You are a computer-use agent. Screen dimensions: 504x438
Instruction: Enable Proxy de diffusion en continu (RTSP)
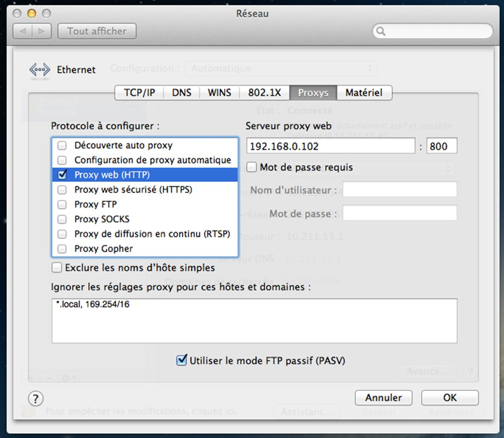62,234
